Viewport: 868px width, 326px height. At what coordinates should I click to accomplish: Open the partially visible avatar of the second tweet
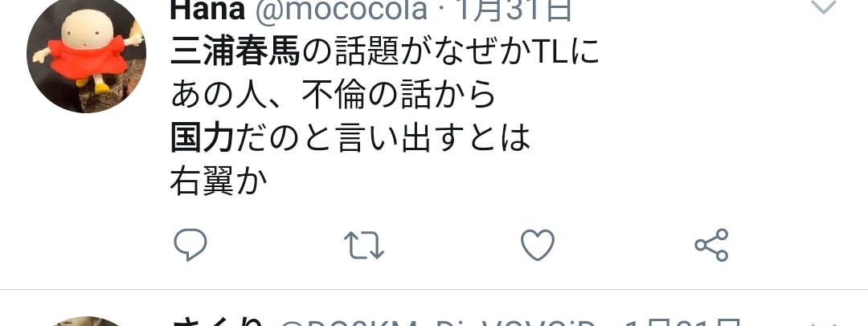(86, 321)
